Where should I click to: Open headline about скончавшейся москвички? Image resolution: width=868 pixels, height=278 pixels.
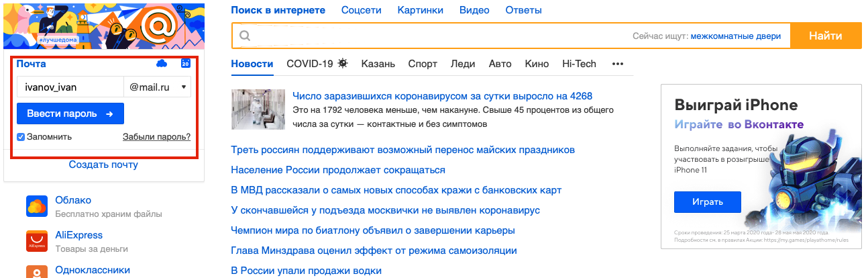(385, 210)
